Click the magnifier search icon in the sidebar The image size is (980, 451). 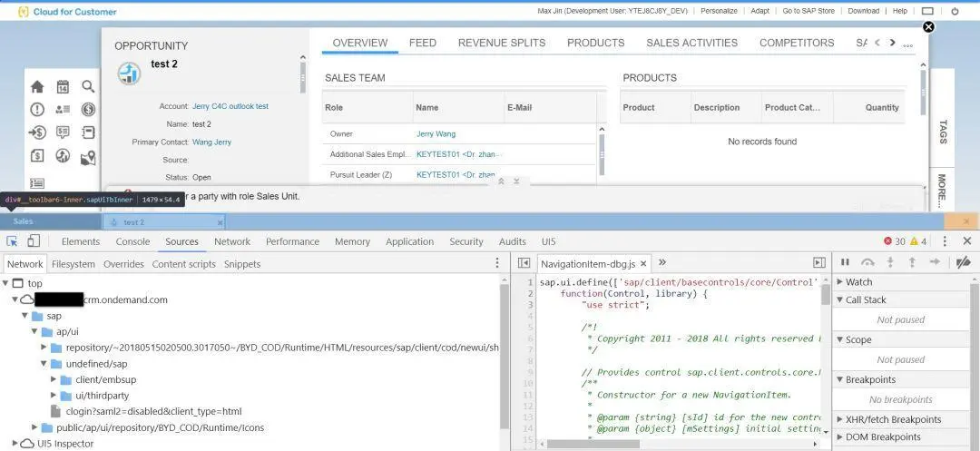pyautogui.click(x=88, y=87)
